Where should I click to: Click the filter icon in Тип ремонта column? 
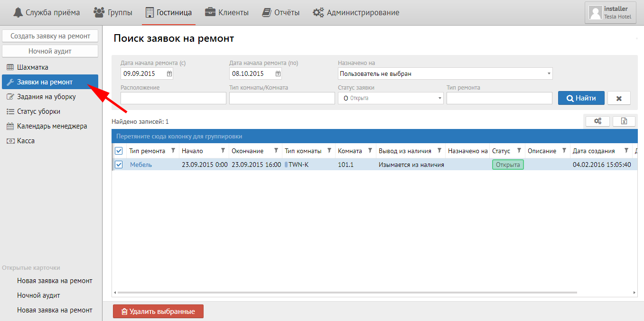point(173,151)
